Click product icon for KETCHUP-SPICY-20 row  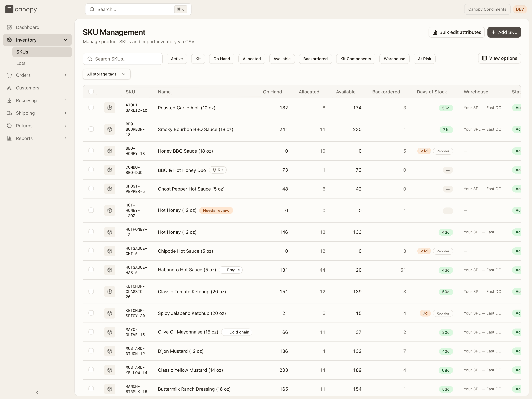pos(110,313)
